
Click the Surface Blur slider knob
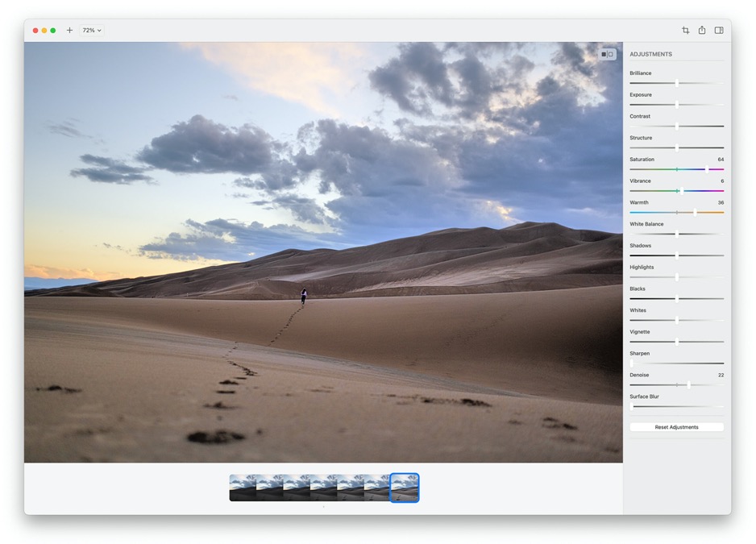[x=632, y=406]
